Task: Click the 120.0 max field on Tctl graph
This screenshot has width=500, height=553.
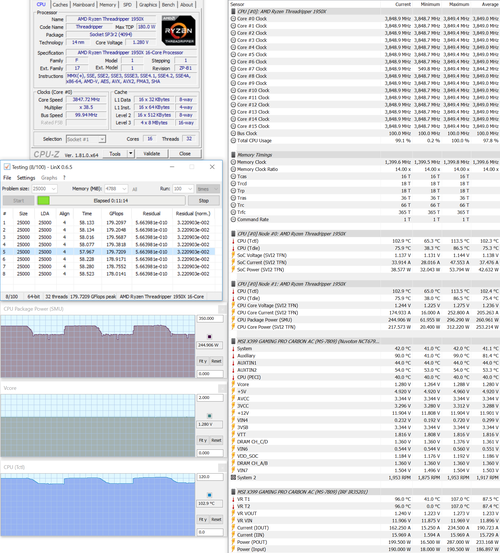Action: click(210, 477)
